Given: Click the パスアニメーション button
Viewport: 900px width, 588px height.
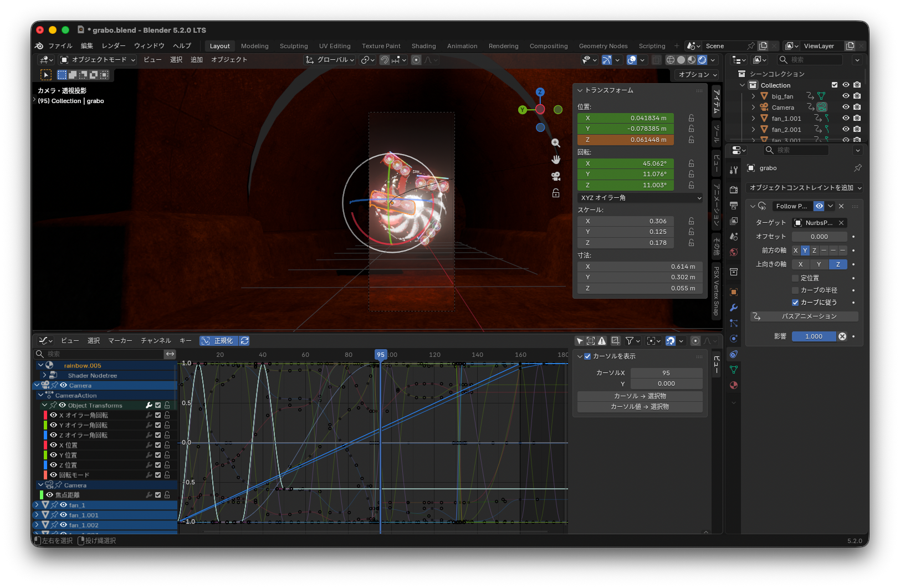Looking at the screenshot, I should (x=804, y=316).
